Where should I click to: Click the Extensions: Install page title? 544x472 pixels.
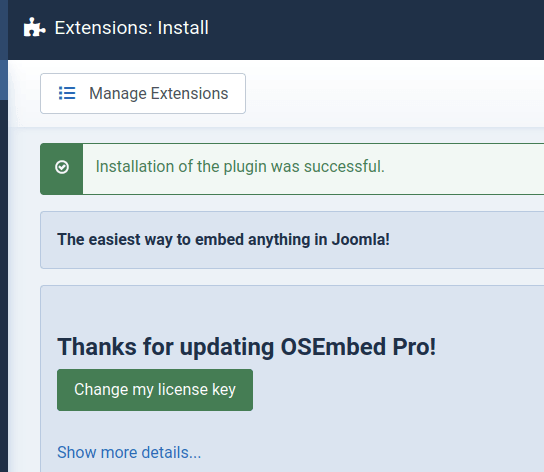[132, 28]
